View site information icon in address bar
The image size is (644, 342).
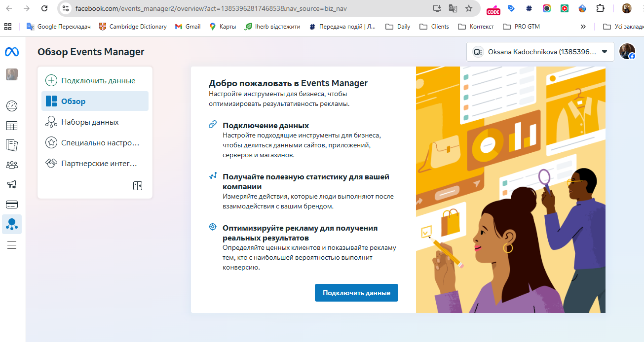[66, 8]
